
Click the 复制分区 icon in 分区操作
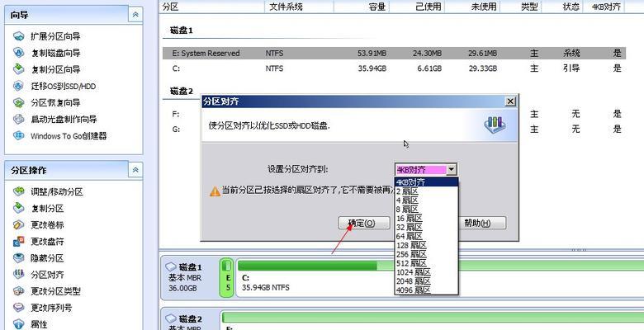point(19,208)
